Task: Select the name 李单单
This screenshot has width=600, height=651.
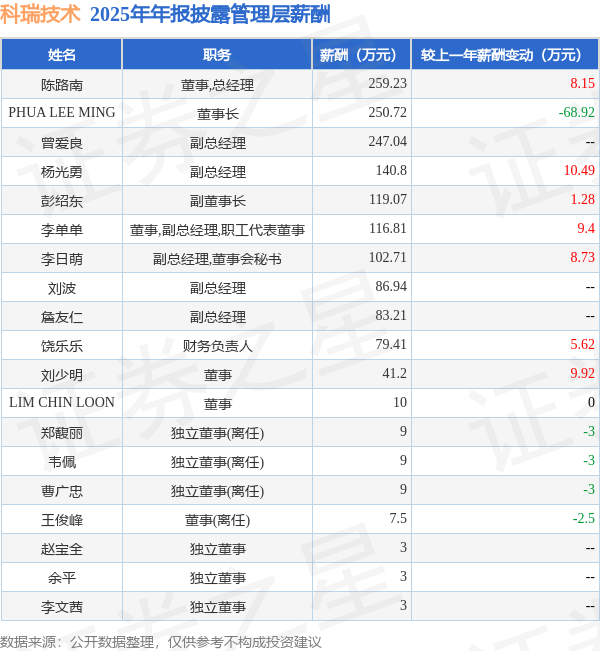Action: 62,230
